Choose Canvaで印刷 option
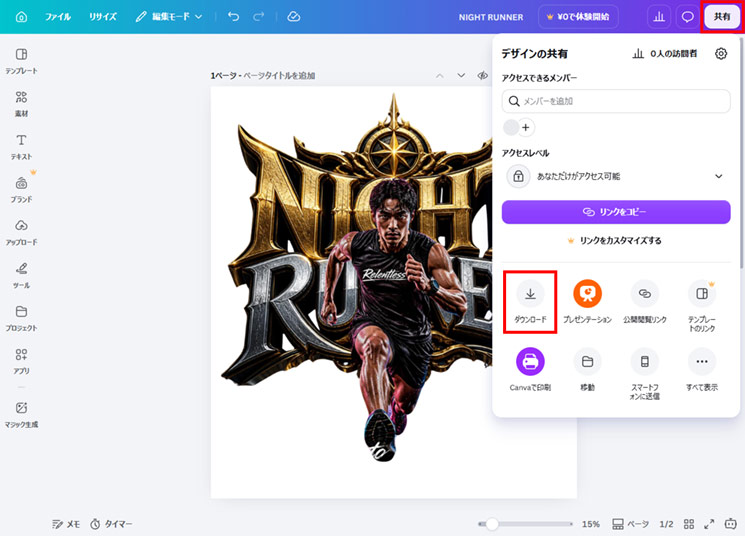The width and height of the screenshot is (745, 536). coord(530,370)
